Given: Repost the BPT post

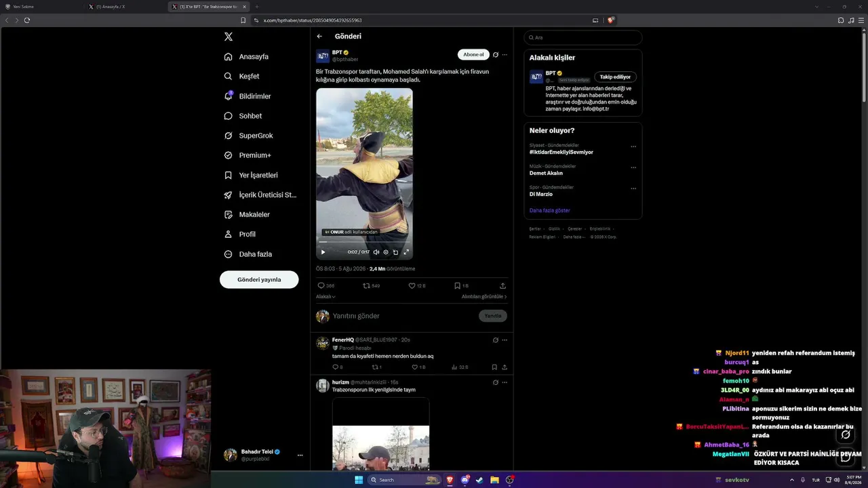Looking at the screenshot, I should click(367, 286).
